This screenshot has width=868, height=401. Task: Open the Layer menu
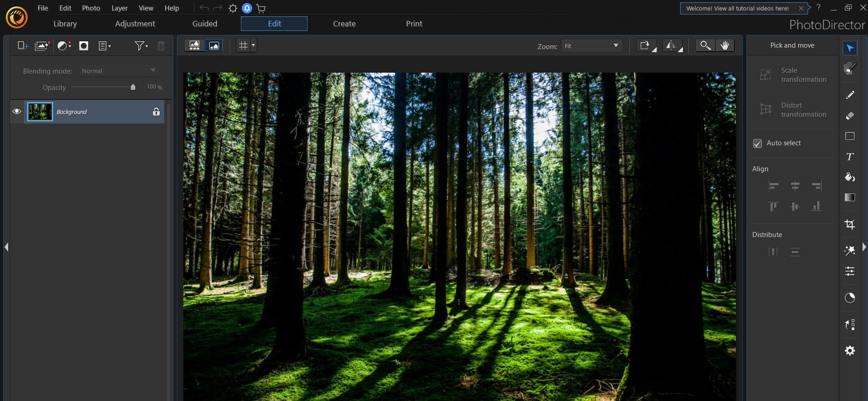(119, 8)
